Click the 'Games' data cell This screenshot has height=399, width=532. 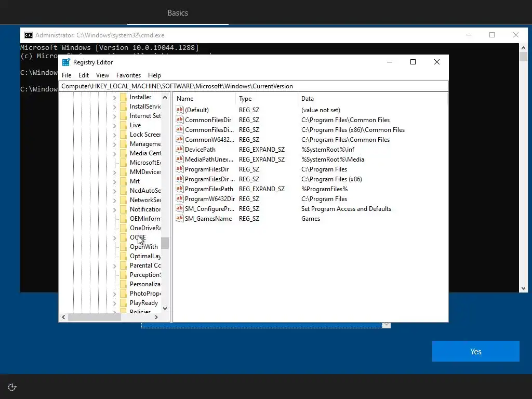coord(311,219)
